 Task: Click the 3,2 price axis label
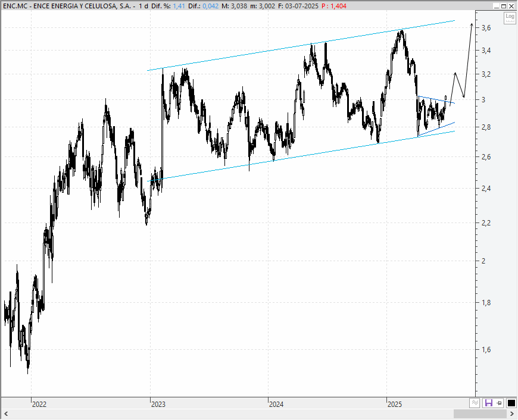[486, 74]
